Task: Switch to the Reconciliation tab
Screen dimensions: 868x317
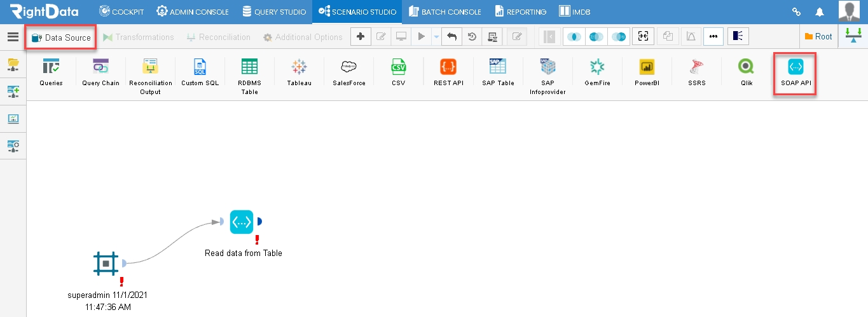Action: click(x=218, y=37)
